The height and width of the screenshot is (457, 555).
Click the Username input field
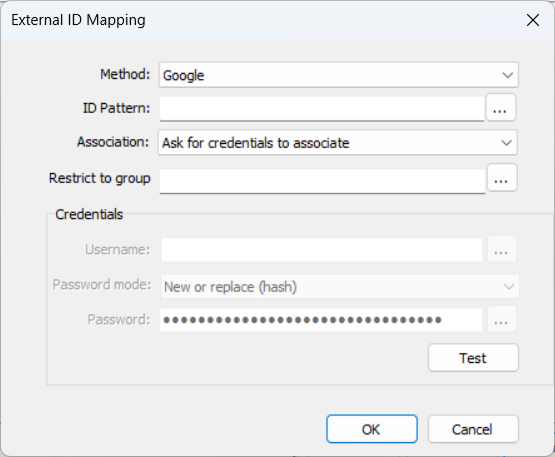322,250
